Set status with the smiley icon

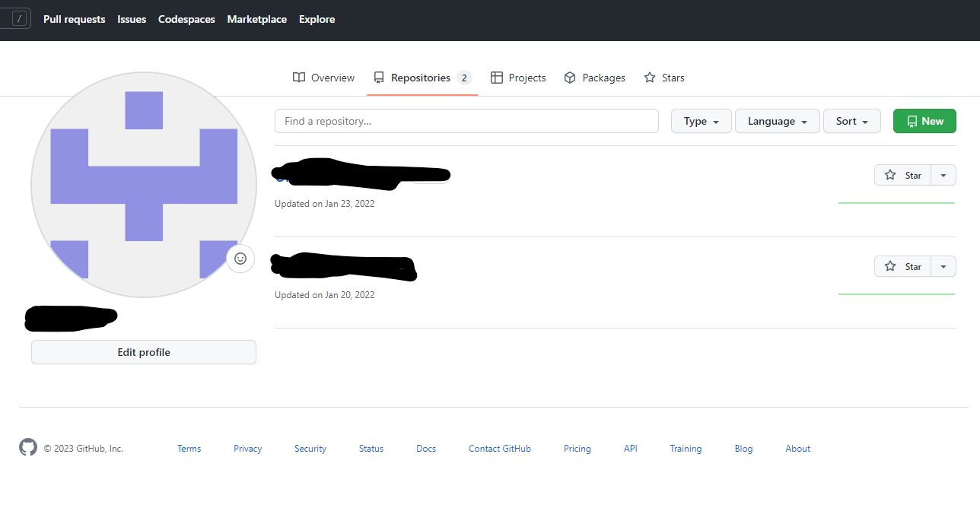[x=240, y=259]
